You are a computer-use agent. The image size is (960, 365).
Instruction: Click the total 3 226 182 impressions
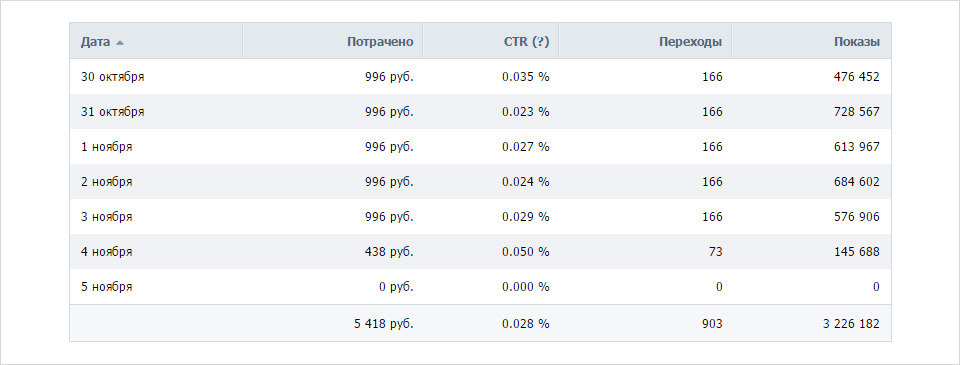click(851, 324)
